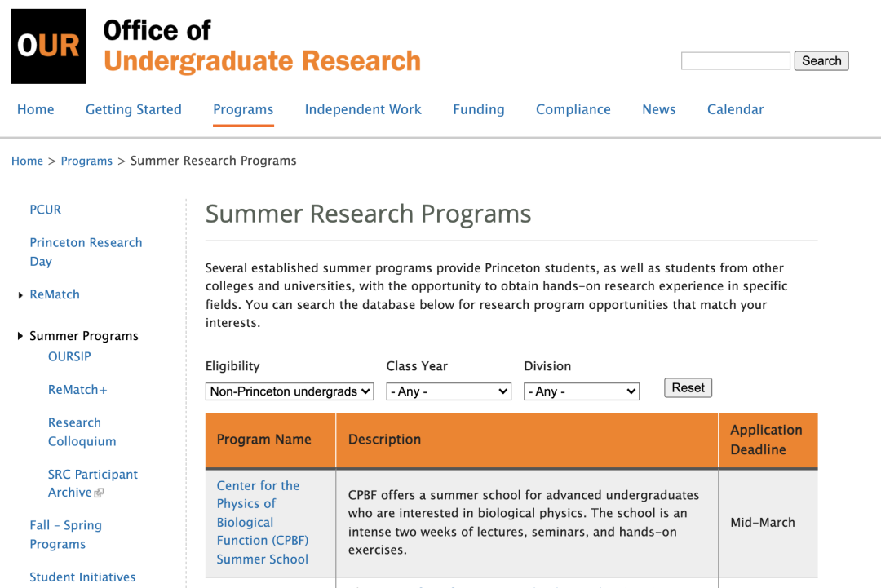
Task: Click the Class Year filter label
Action: tap(417, 366)
